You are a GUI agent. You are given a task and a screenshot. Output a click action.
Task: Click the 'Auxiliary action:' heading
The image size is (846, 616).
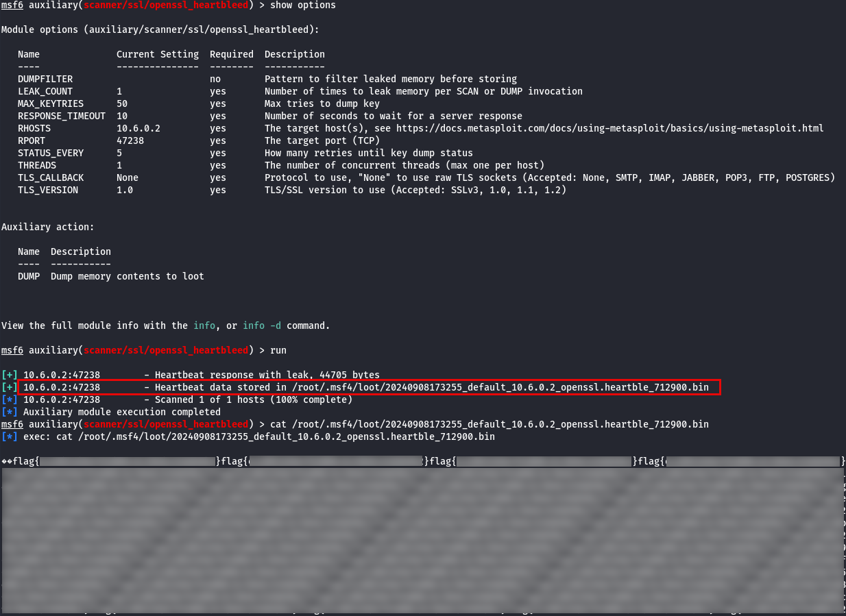coord(48,227)
